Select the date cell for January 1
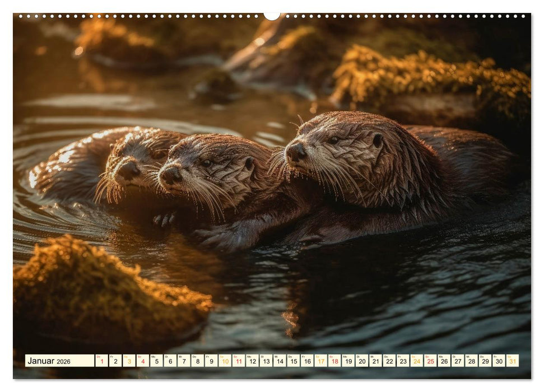This screenshot has height=392, width=544. [103, 362]
